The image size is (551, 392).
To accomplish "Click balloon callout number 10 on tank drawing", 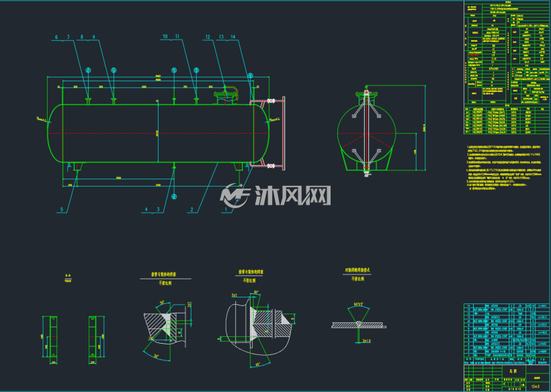I will 165,36.
